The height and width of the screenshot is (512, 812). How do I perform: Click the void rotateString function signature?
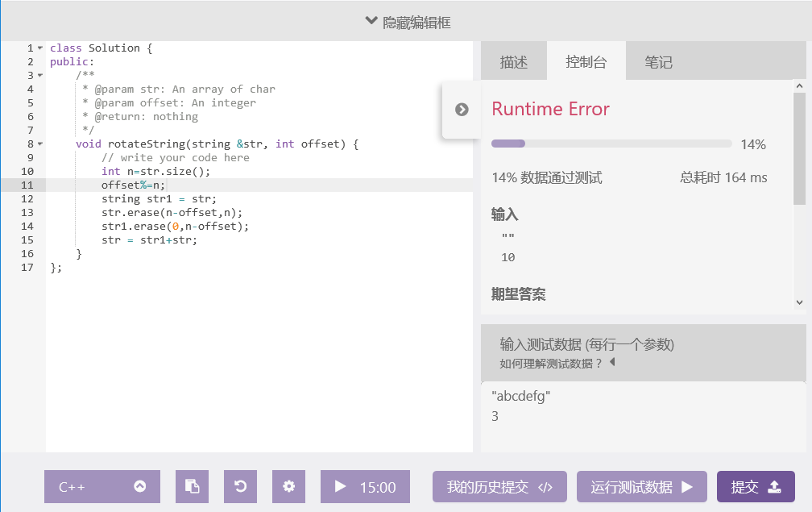pos(217,144)
